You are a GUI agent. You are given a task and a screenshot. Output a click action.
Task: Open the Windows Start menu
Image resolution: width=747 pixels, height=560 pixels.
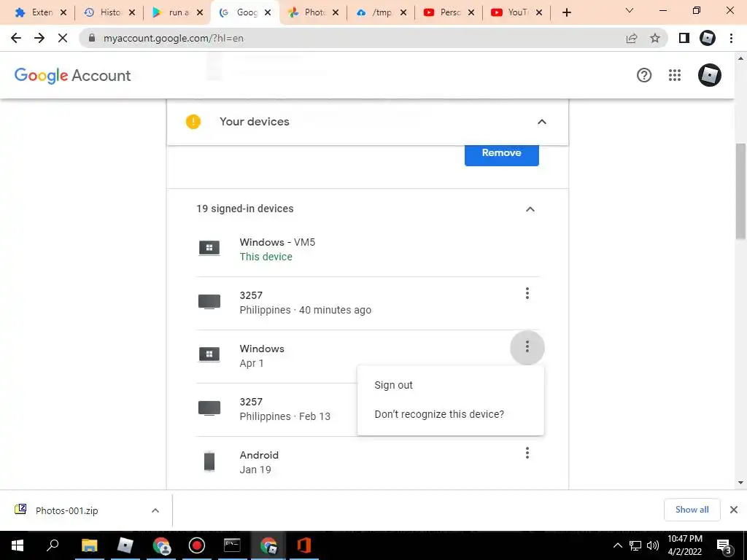click(18, 545)
